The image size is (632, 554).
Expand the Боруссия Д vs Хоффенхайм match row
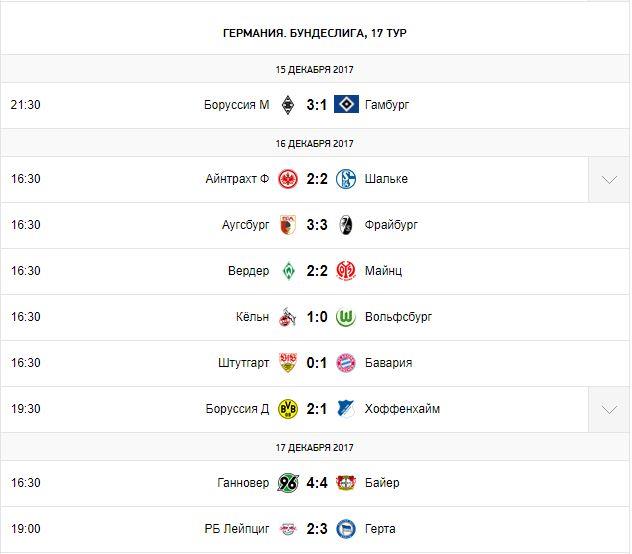point(609,409)
